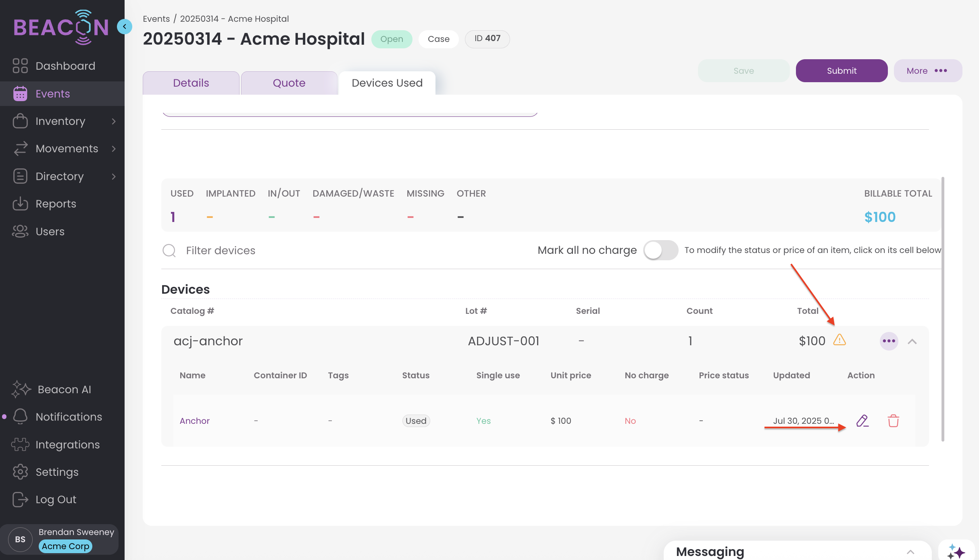Toggle Mark all no charge switch

660,250
